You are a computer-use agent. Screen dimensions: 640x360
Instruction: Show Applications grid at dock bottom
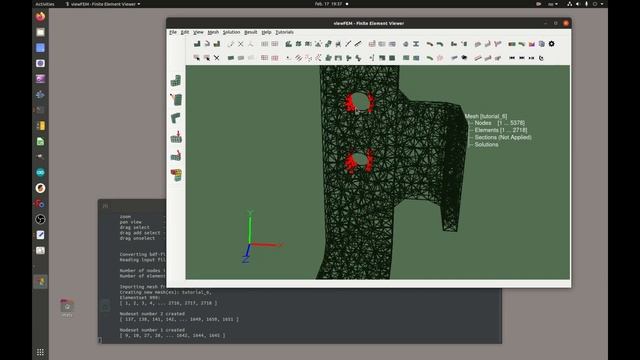pos(40,352)
